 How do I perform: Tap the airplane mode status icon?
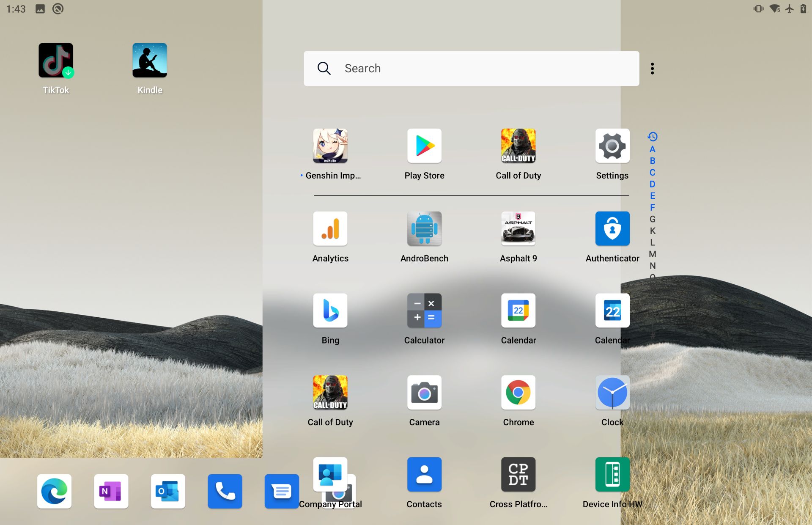pos(790,8)
